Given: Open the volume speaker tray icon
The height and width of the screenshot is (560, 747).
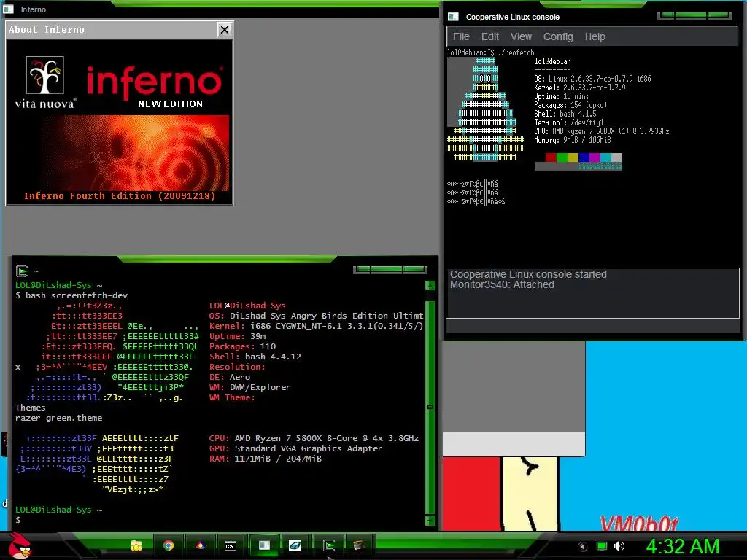Looking at the screenshot, I should (619, 546).
